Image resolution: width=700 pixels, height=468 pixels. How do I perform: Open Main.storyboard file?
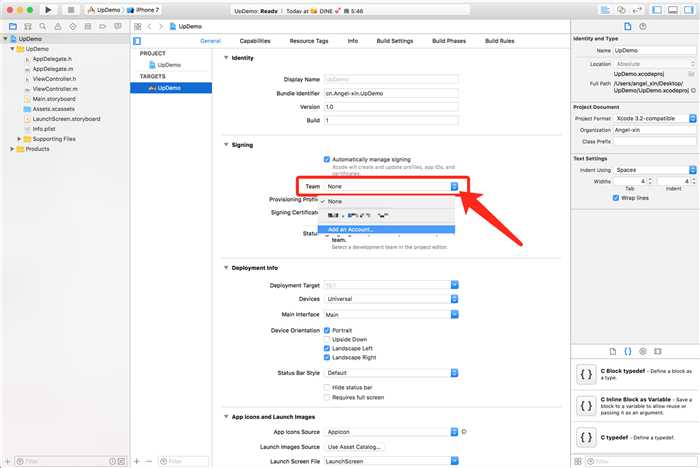[x=54, y=99]
